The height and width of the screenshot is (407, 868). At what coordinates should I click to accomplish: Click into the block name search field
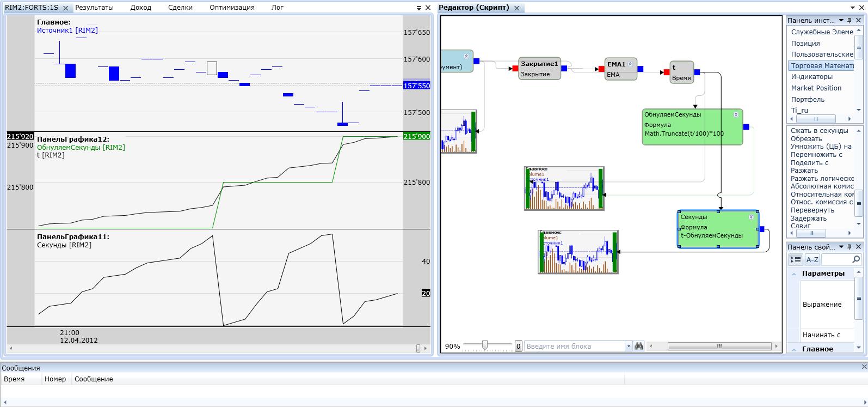click(574, 346)
